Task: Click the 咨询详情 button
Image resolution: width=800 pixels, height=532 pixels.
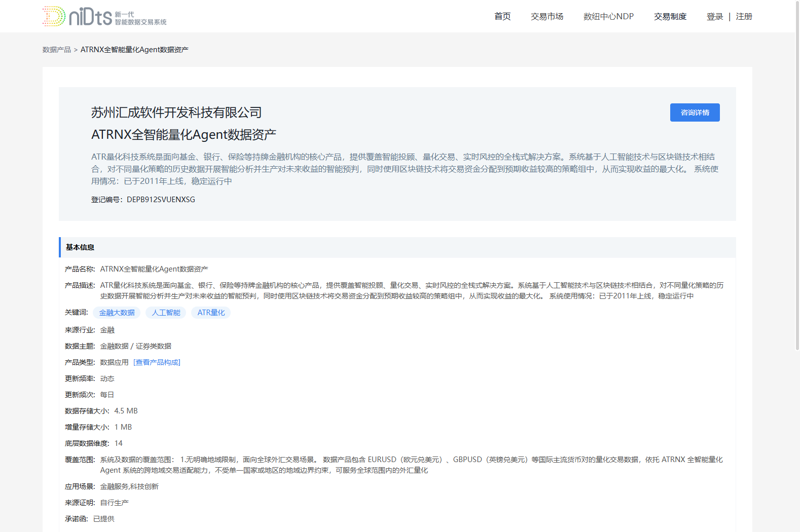Action: point(695,112)
